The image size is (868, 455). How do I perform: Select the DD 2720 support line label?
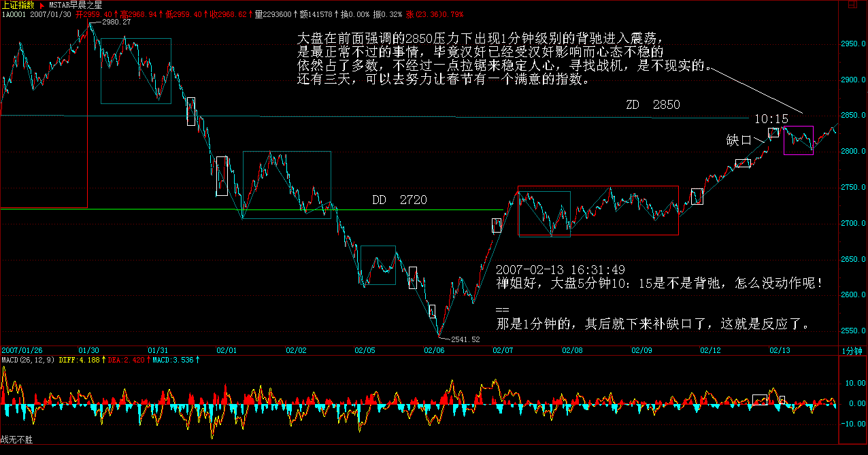[x=399, y=200]
